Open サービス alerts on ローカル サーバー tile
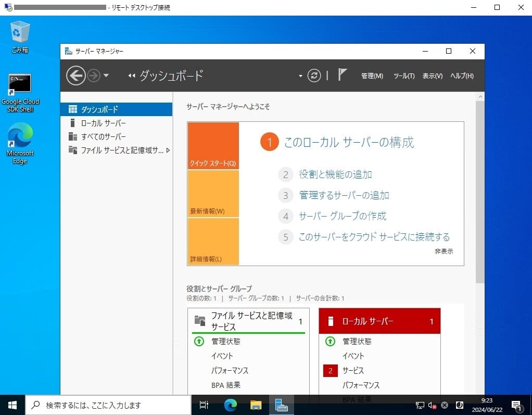 (354, 370)
